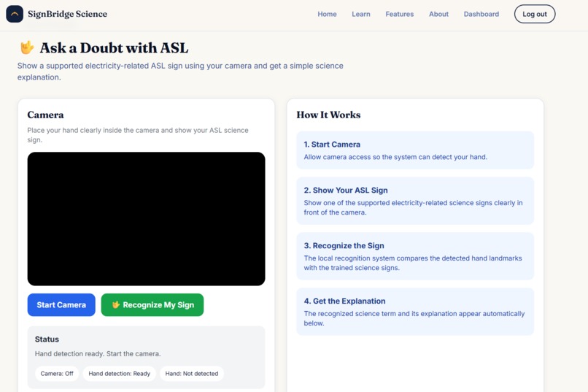Click the 'recognized science term' description text
Image resolution: width=588 pixels, height=392 pixels.
(x=414, y=318)
